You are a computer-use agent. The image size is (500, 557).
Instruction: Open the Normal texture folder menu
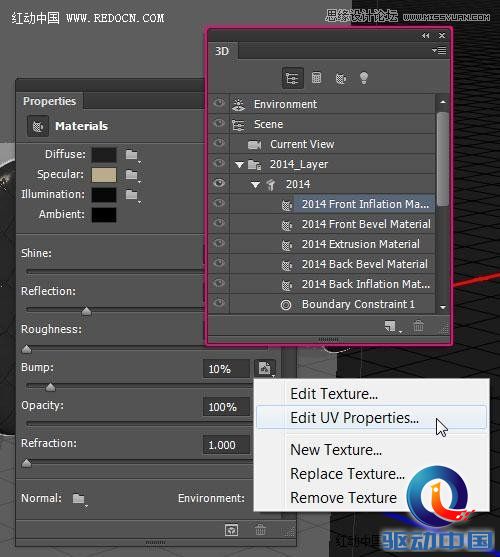(x=80, y=499)
